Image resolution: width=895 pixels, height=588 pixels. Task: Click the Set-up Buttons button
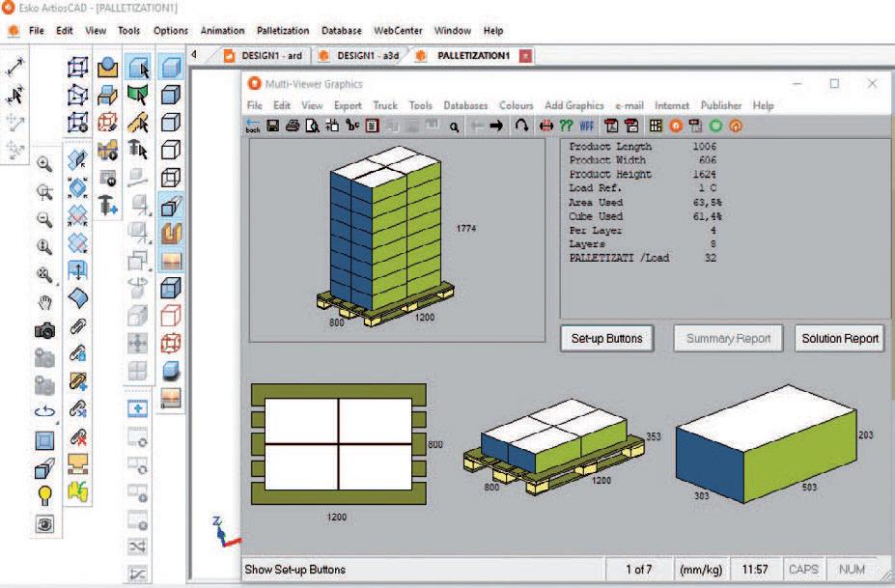[x=606, y=339]
